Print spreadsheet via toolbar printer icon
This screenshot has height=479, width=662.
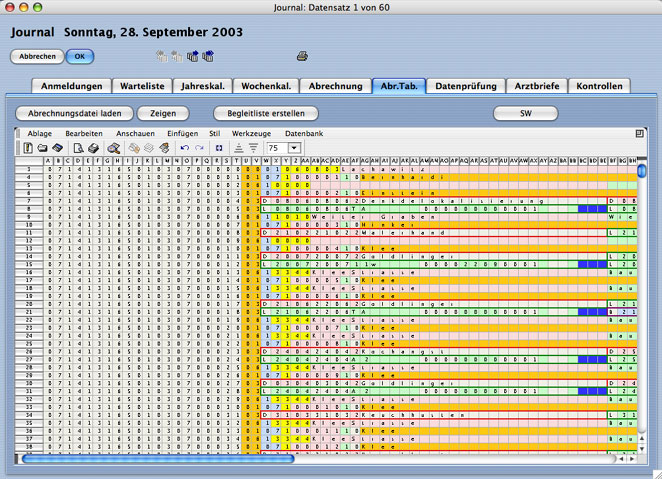coord(93,148)
